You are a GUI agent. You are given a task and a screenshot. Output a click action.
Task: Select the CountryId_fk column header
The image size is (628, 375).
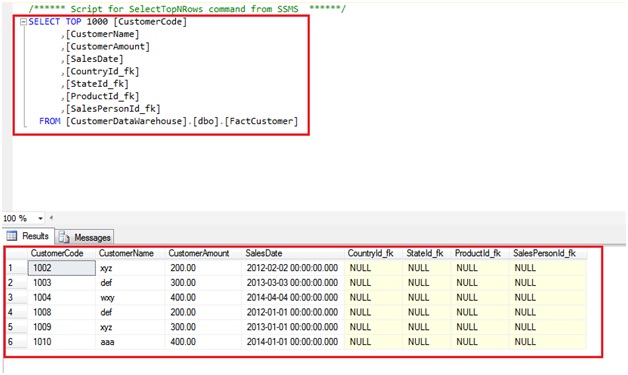[373, 253]
